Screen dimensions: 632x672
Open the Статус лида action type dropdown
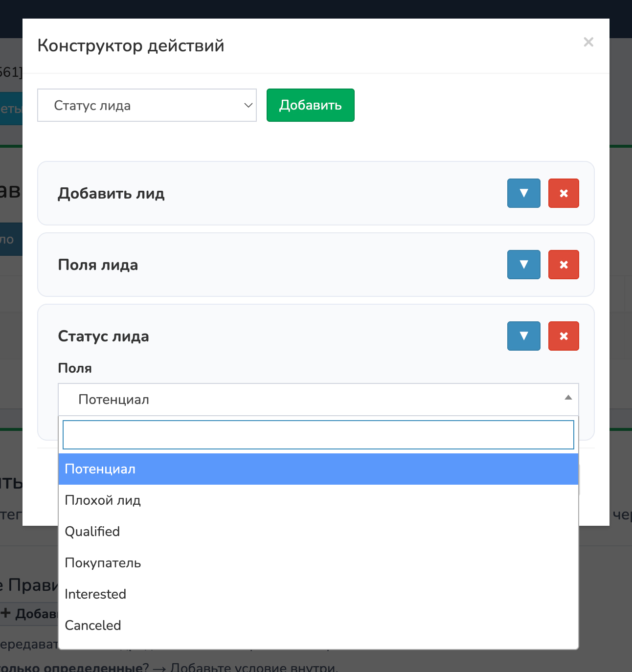pyautogui.click(x=147, y=105)
